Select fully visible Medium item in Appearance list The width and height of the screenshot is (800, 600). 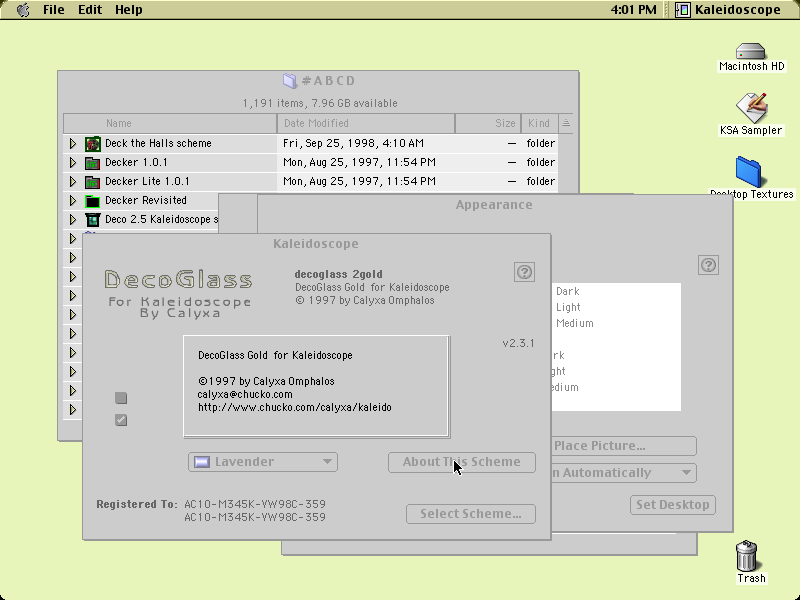click(574, 323)
